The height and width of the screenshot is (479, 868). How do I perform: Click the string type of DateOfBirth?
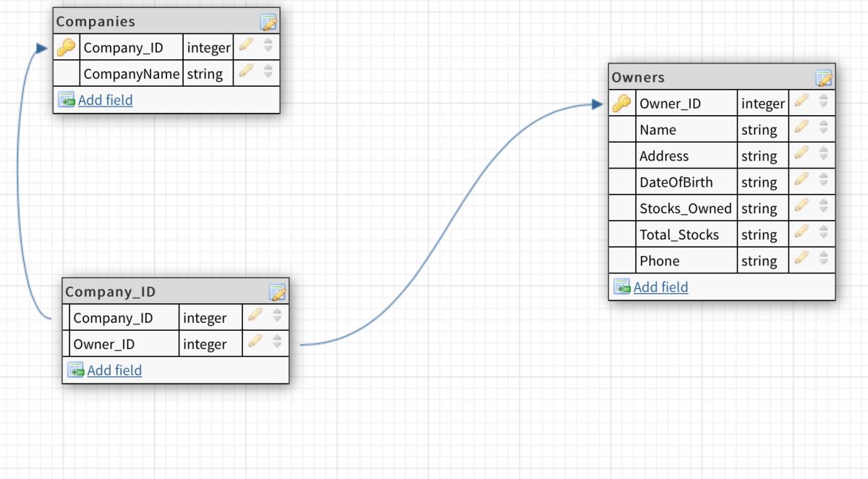tap(759, 182)
